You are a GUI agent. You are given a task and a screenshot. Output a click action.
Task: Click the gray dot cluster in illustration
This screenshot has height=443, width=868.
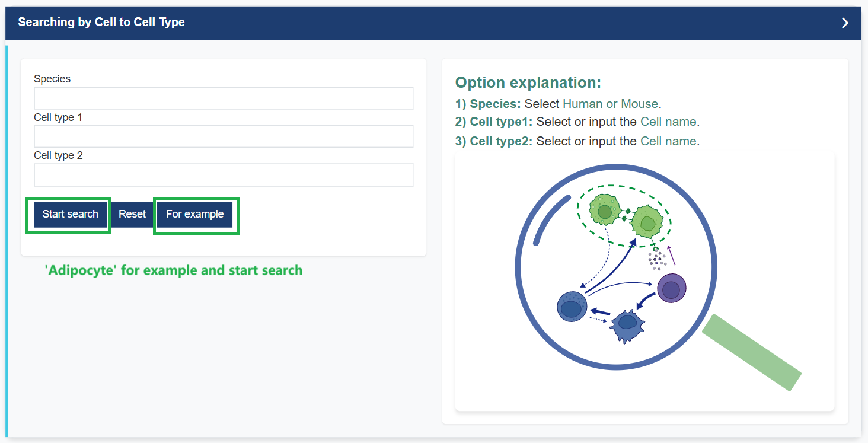click(656, 258)
